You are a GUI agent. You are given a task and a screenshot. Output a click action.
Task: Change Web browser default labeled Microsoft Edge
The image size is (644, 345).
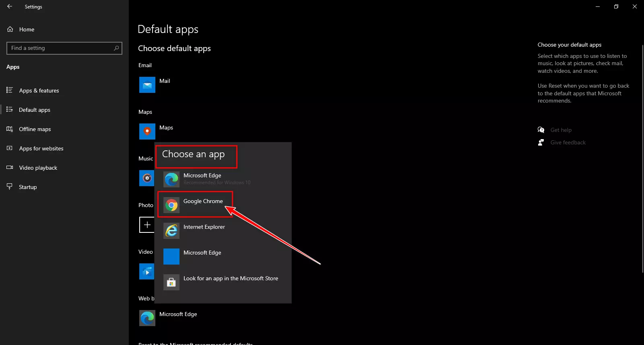coord(178,314)
